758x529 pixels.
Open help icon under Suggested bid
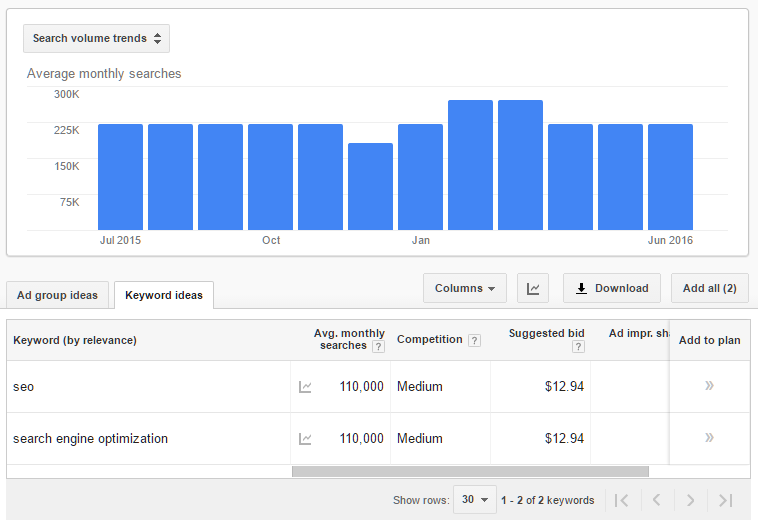[x=578, y=347]
